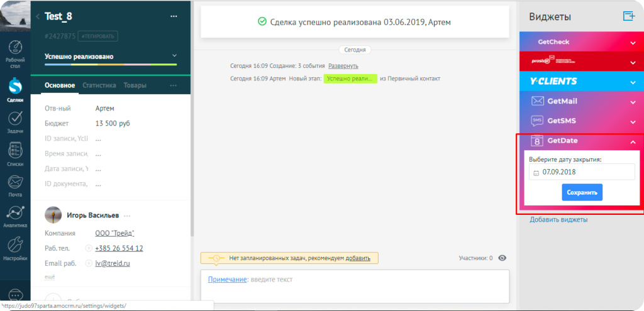The height and width of the screenshot is (311, 644).
Task: Click the add widget icon beside Виджеты
Action: click(628, 16)
